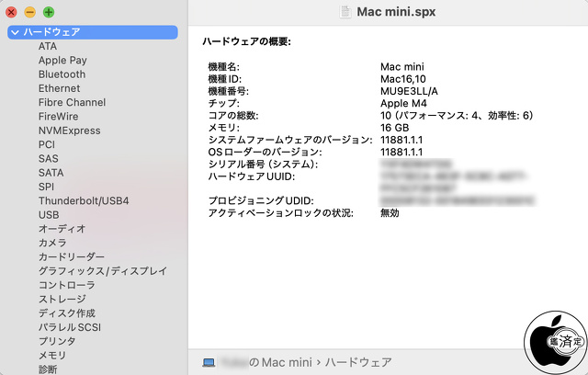Image resolution: width=588 pixels, height=375 pixels.
Task: Click the OSローダーのバージョン value
Action: coord(401,153)
